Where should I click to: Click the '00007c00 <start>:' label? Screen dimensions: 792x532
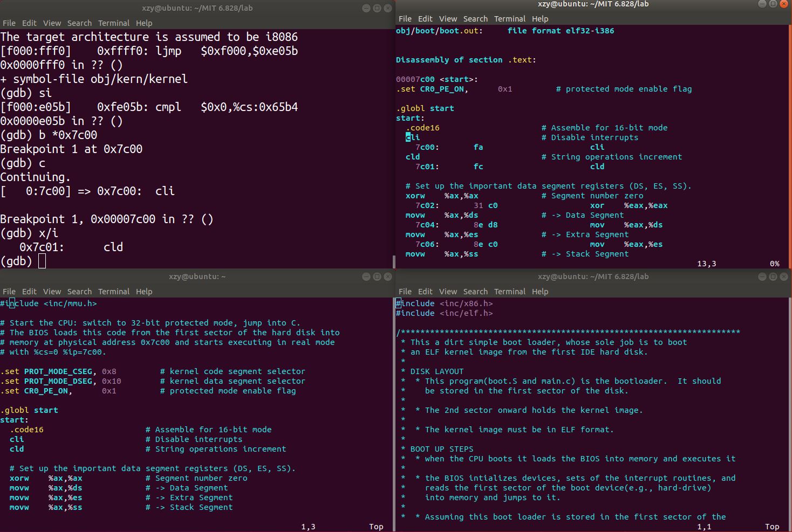(x=437, y=79)
